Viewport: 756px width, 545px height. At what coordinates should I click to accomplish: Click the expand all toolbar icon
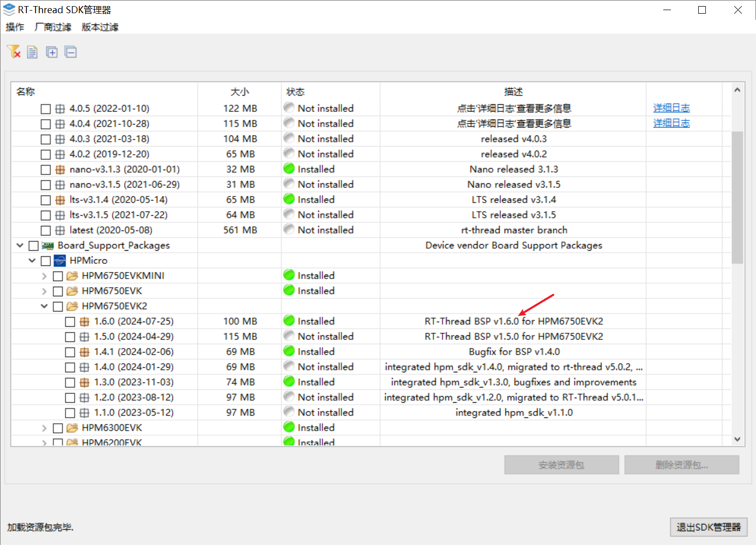(52, 52)
